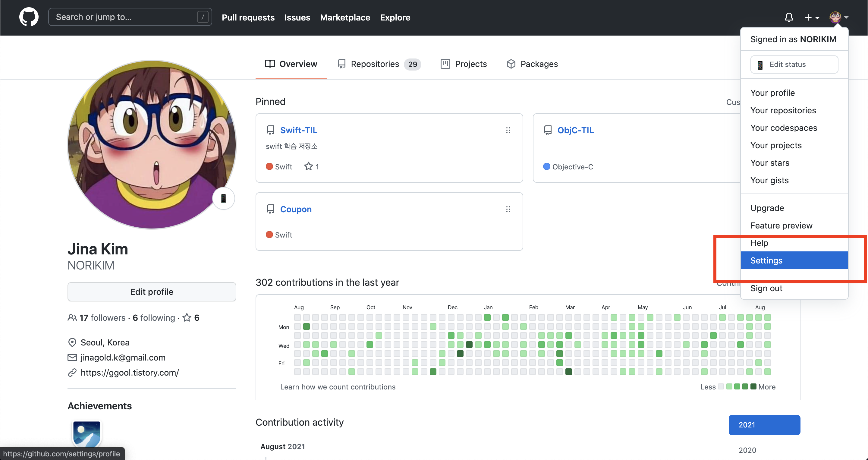Select Settings in the user menu

(794, 260)
